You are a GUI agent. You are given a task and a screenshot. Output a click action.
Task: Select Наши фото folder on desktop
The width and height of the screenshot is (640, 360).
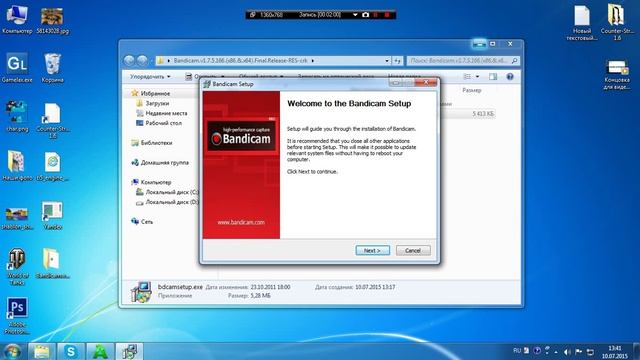tap(17, 166)
